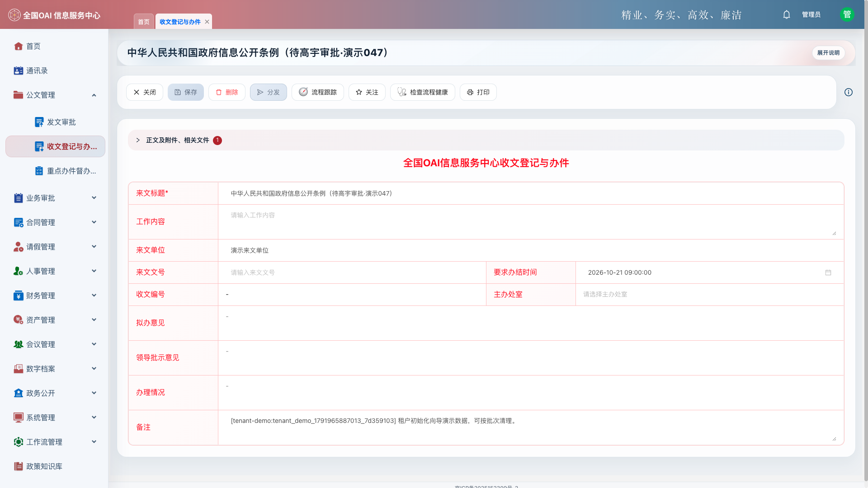The image size is (868, 488).
Task: Open the 主办处室 dropdown selector
Action: pyautogui.click(x=709, y=295)
